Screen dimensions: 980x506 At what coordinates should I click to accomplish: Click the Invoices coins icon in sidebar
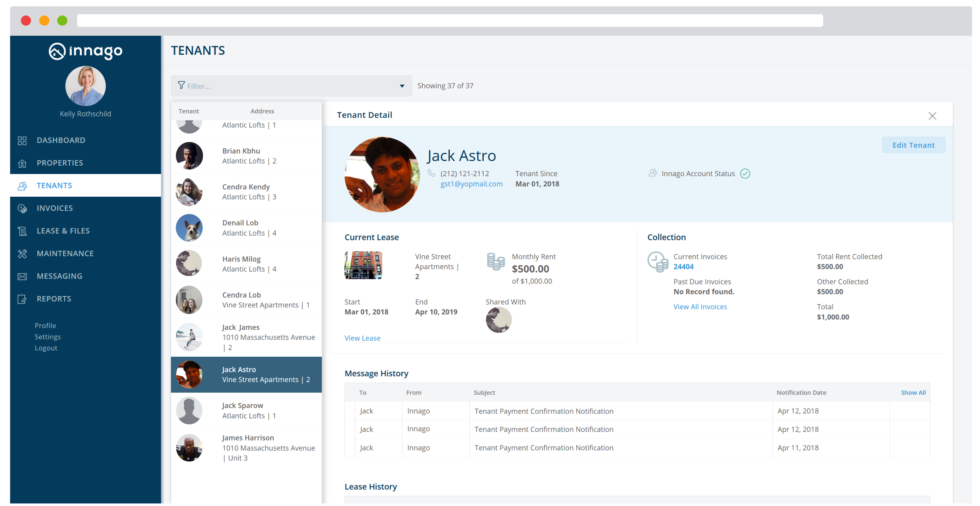pyautogui.click(x=22, y=208)
